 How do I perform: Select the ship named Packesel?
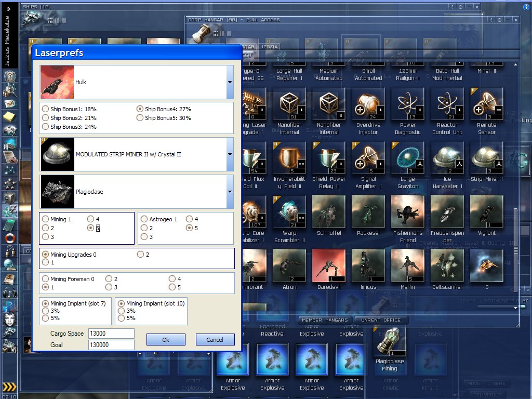(x=368, y=212)
